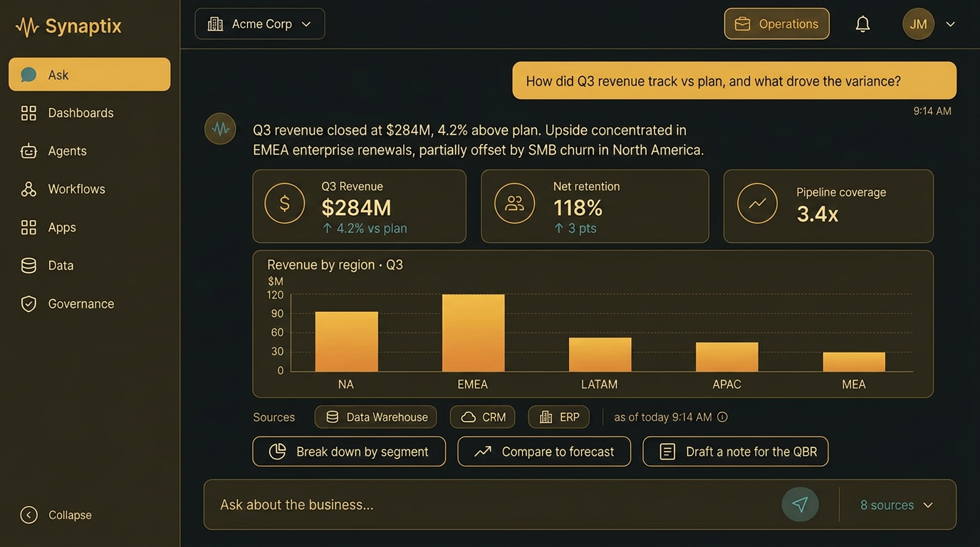Select the 118% net retention value
Image resolution: width=980 pixels, height=547 pixels.
pyautogui.click(x=578, y=207)
